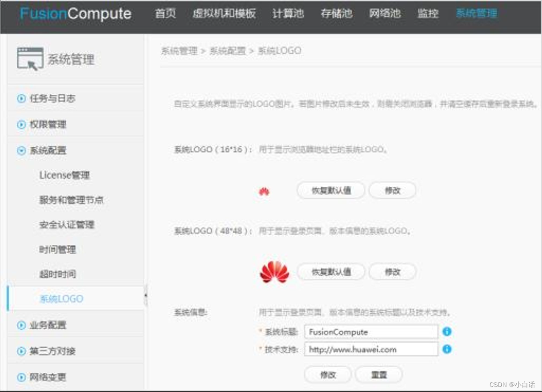542x392 pixels.
Task: Select the 系统管理 top menu
Action: click(x=476, y=14)
